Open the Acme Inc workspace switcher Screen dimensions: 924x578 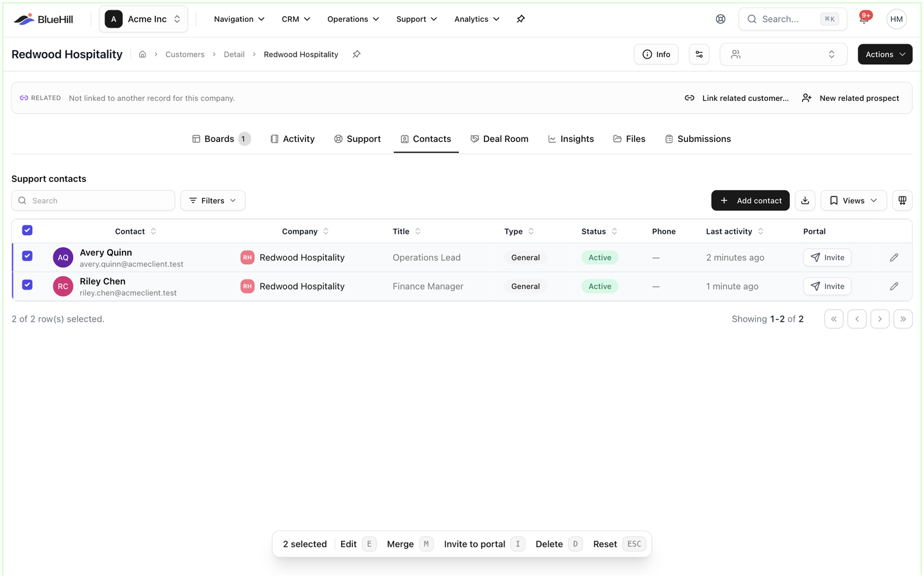[x=143, y=19]
